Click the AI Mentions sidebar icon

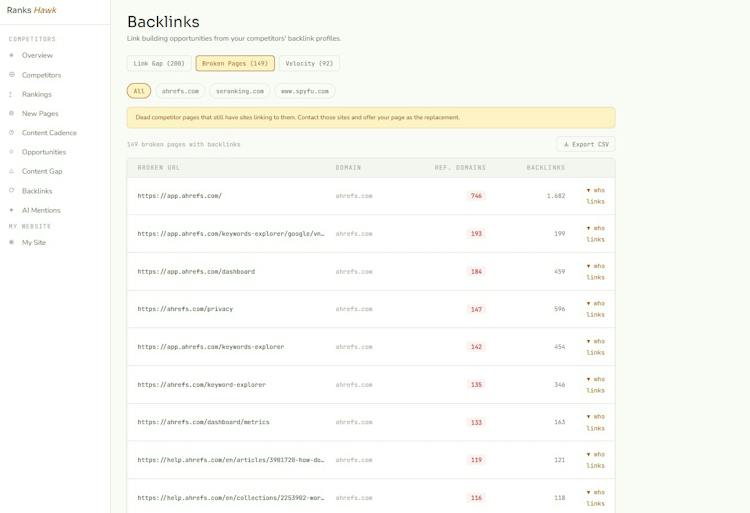click(11, 210)
